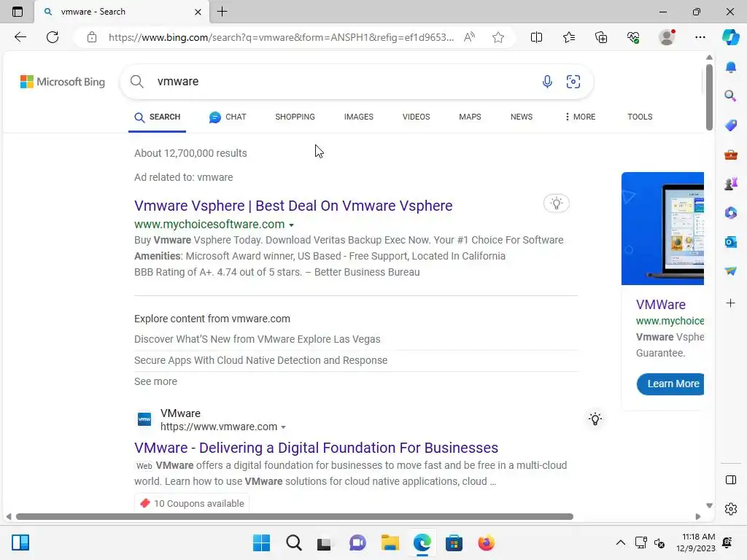The image size is (747, 560).
Task: Click lightbulb icon beside VMware result
Action: tap(595, 419)
